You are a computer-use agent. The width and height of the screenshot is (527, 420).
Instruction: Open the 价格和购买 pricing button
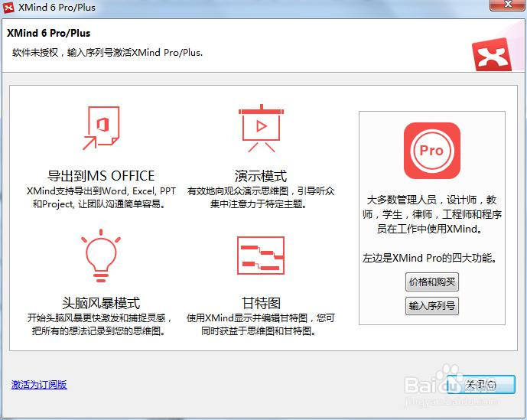point(432,282)
